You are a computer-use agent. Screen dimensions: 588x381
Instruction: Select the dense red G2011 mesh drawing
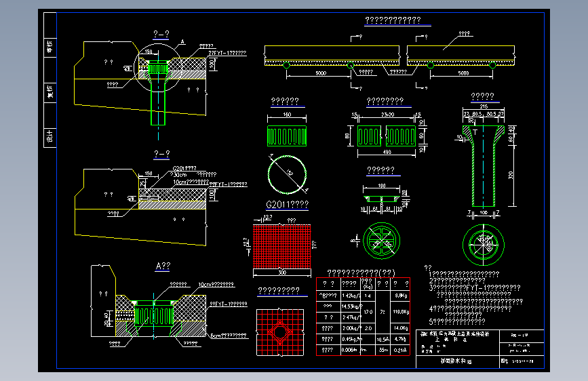(282, 246)
